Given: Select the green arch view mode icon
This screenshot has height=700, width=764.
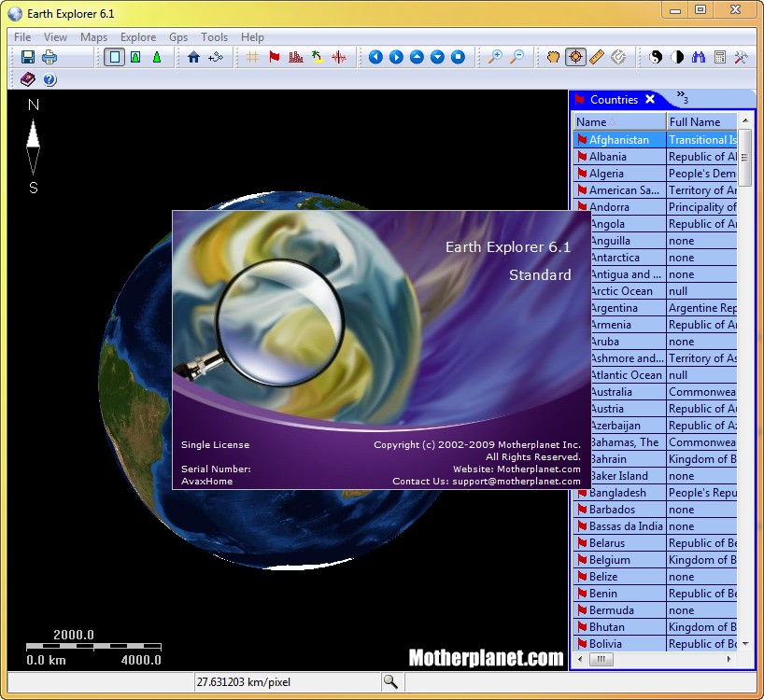Looking at the screenshot, I should 135,57.
